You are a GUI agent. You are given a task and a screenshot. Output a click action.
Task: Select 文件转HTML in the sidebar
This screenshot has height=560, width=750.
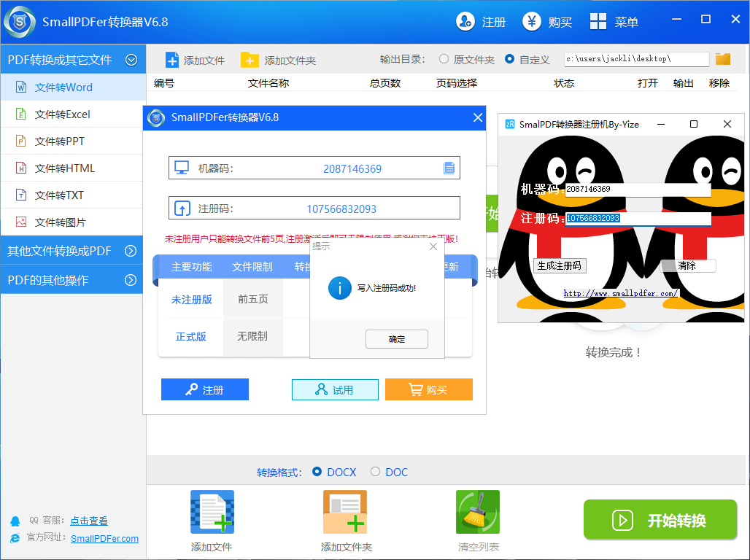73,168
